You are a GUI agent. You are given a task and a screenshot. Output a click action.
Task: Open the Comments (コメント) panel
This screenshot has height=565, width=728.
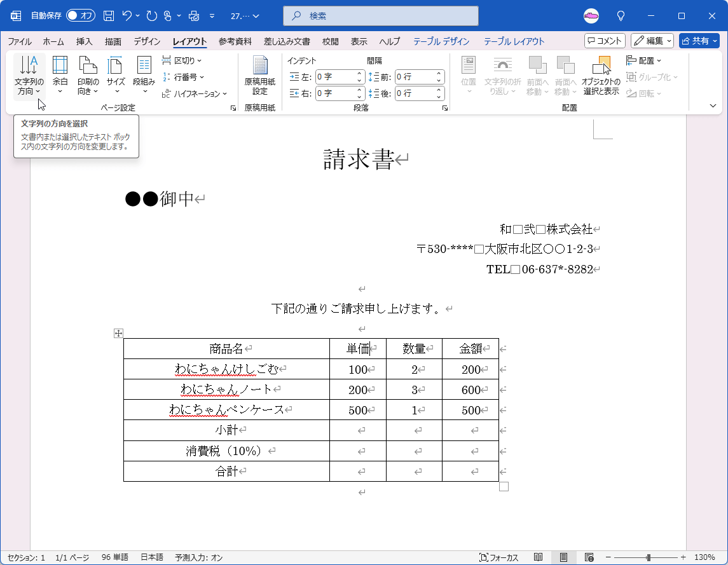click(x=605, y=40)
